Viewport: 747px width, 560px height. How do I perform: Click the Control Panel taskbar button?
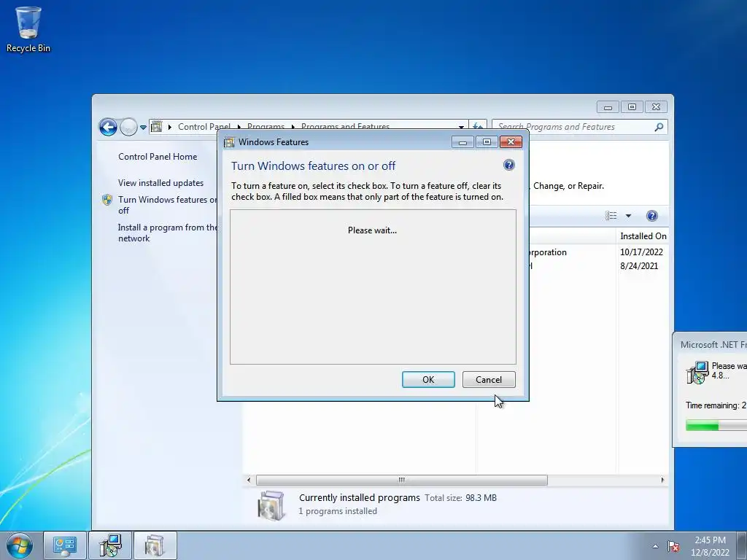(65, 545)
